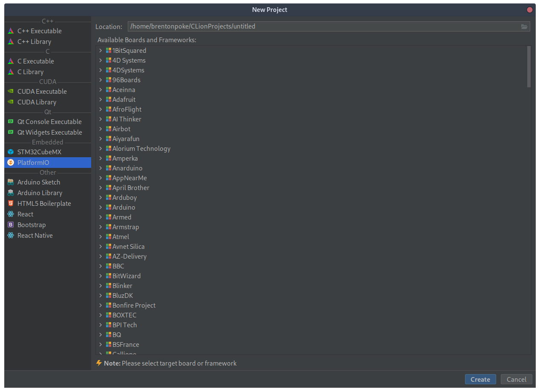
Task: Click the folder browse icon in Location field
Action: pyautogui.click(x=524, y=26)
